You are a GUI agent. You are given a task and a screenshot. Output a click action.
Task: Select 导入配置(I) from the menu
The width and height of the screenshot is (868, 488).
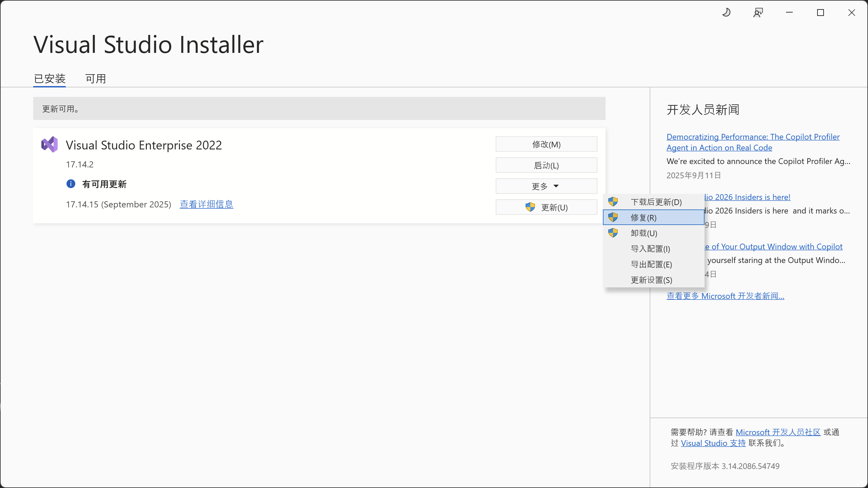pos(650,248)
